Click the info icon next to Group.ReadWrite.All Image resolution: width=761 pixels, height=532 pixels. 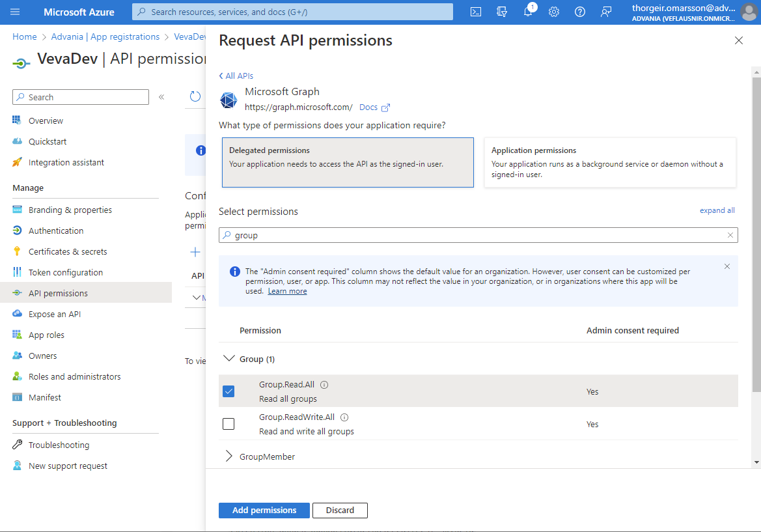pos(344,417)
